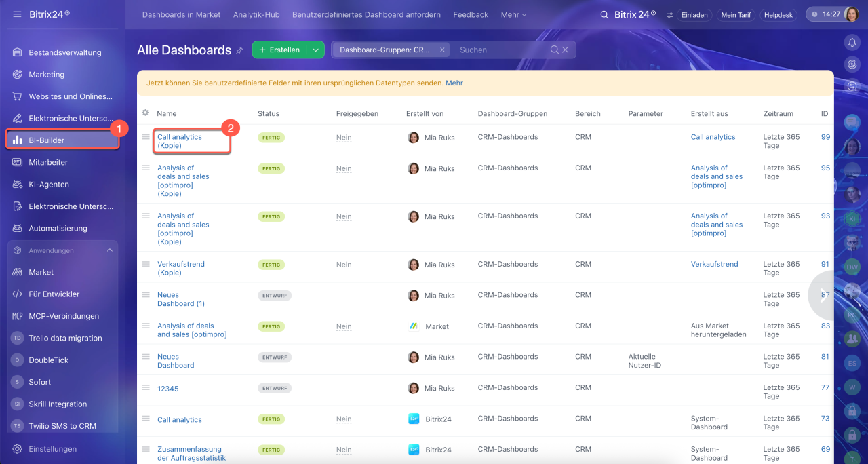
Task: Remove the Dashboard-Gruppen filter chip
Action: pos(442,50)
